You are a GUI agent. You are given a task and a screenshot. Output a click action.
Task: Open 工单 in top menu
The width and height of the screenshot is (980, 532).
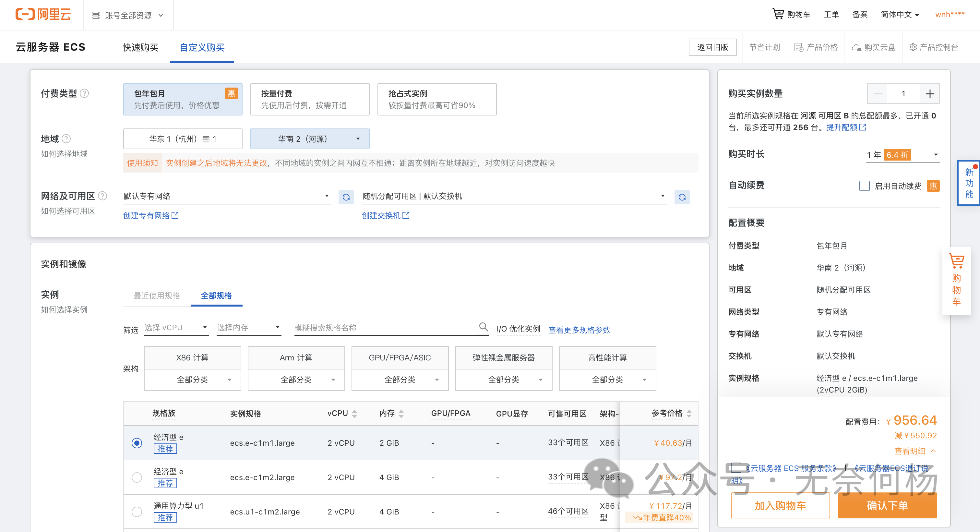pos(831,15)
